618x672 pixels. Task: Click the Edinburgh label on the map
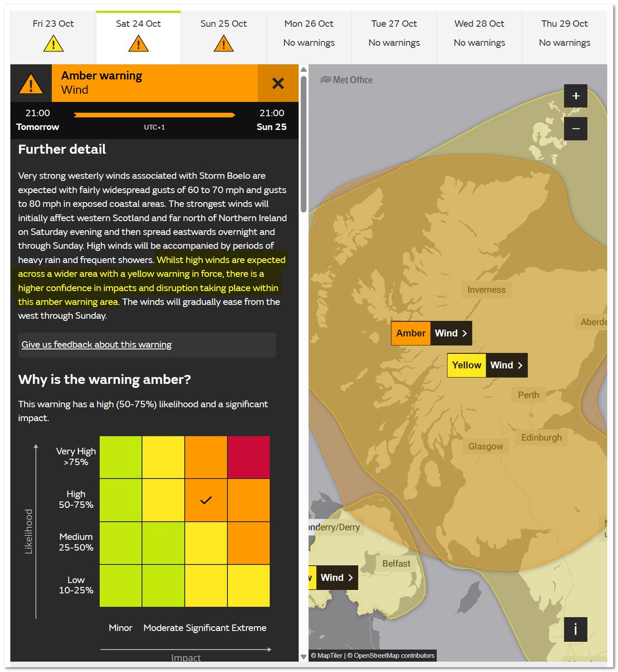click(541, 437)
